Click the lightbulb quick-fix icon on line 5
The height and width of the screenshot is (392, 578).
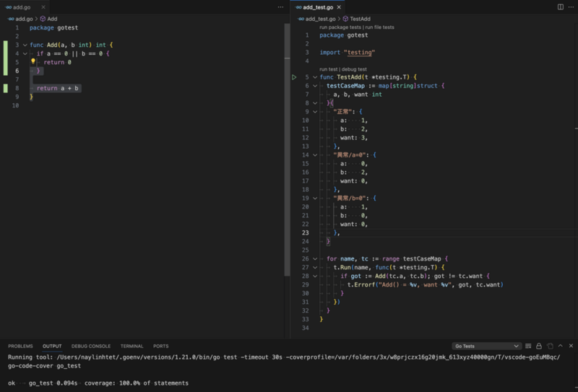(x=33, y=61)
